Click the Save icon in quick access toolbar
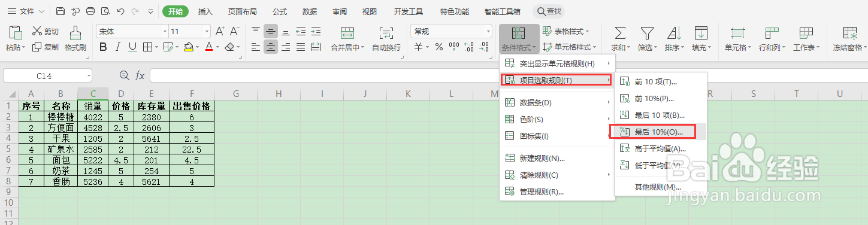The width and height of the screenshot is (868, 225). 61,11
